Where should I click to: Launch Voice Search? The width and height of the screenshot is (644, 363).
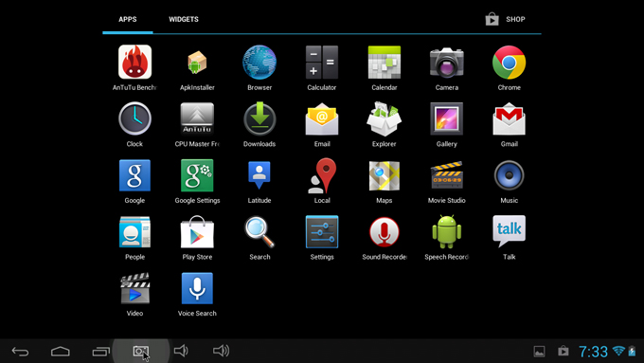[197, 288]
